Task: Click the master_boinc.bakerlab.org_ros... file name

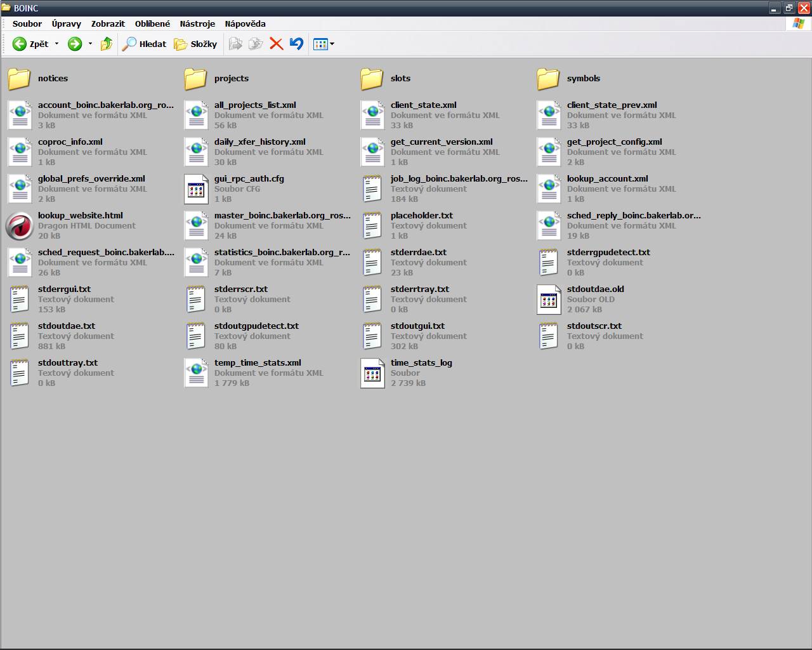Action: pyautogui.click(x=282, y=216)
